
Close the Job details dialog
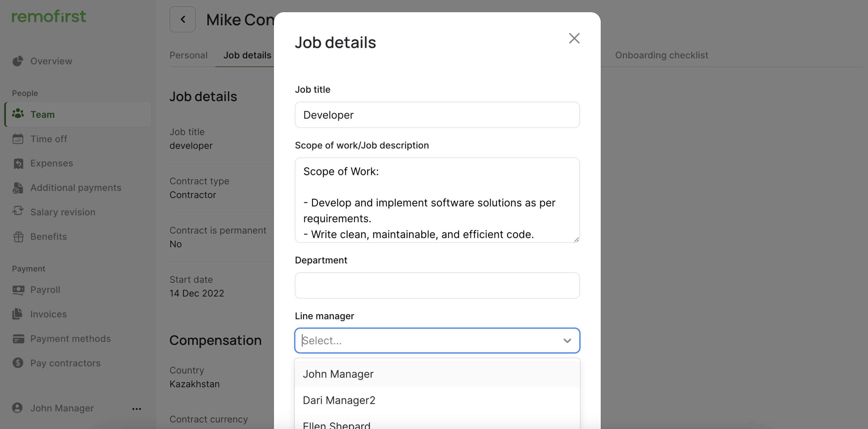[574, 38]
